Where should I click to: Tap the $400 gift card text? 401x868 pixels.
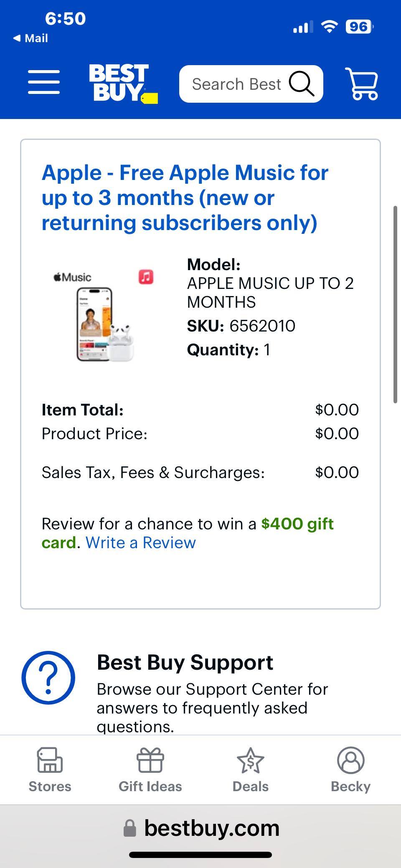pyautogui.click(x=297, y=524)
